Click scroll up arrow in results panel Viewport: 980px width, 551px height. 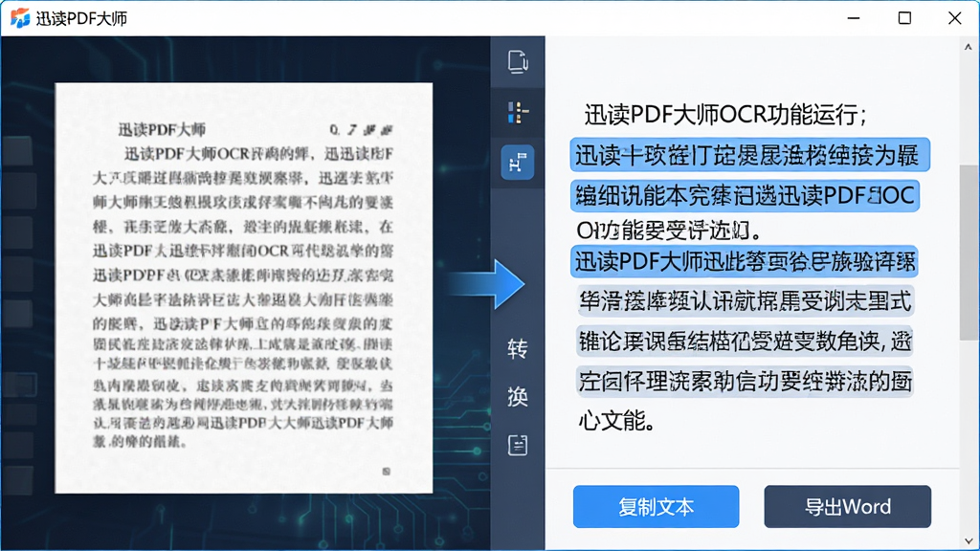969,46
